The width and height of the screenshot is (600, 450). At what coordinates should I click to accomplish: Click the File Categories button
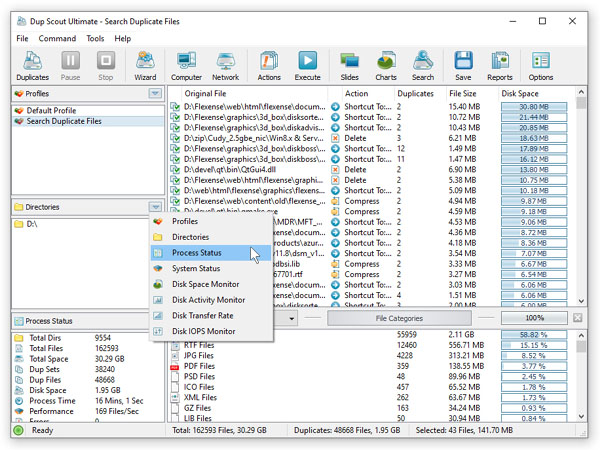point(399,318)
